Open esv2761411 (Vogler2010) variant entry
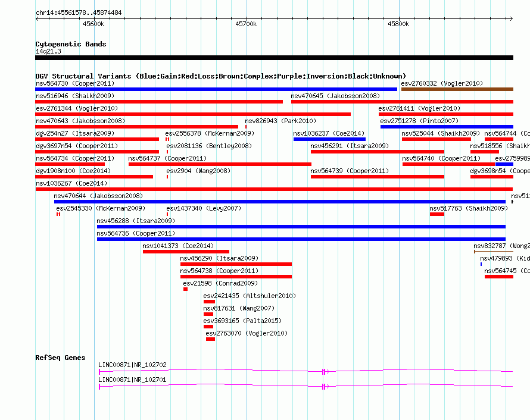Viewport: 530px width, 420px height. pyautogui.click(x=419, y=108)
